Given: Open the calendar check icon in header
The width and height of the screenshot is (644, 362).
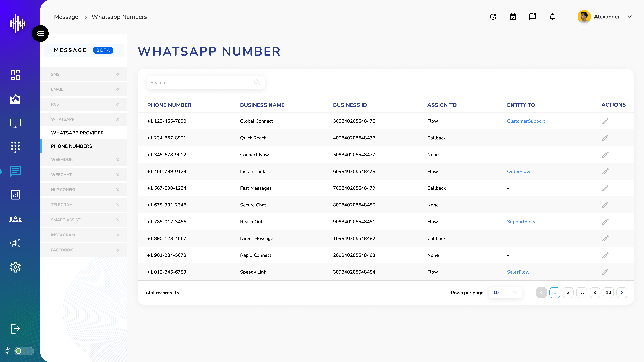Looking at the screenshot, I should click(x=513, y=17).
